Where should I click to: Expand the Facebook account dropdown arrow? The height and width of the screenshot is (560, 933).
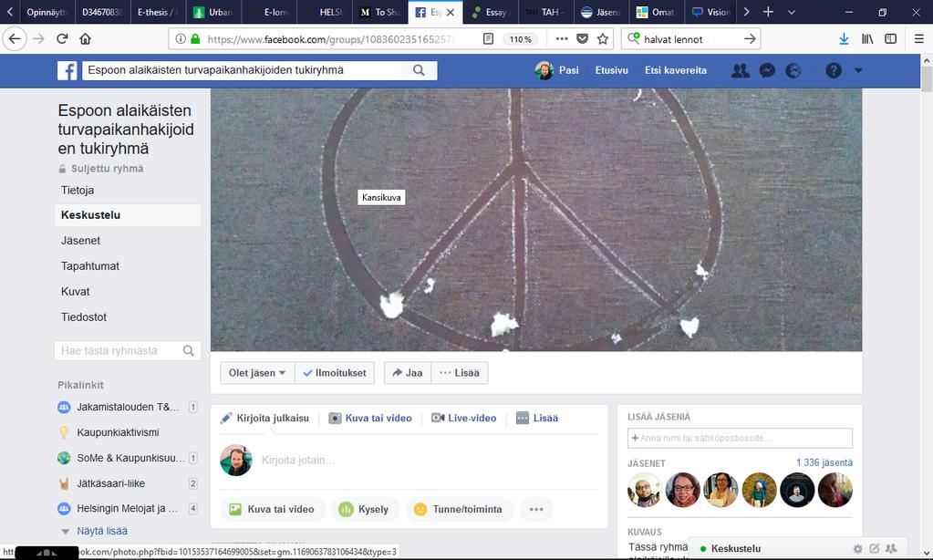(x=858, y=70)
